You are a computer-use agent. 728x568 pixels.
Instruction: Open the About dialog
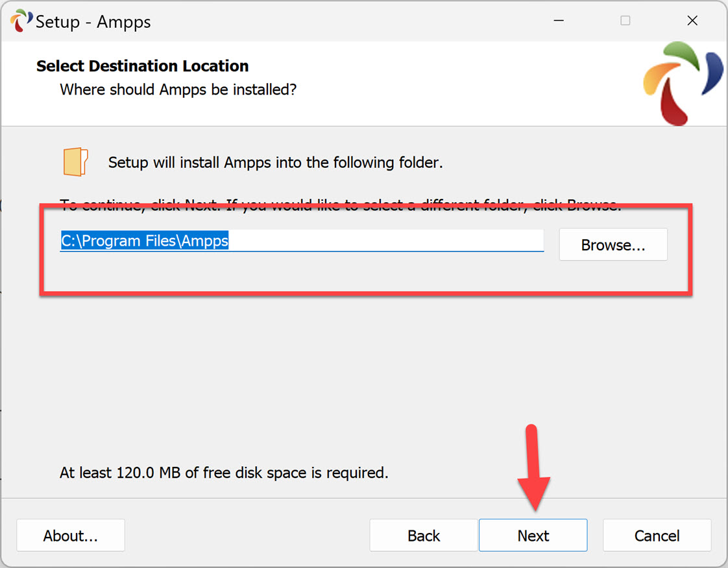[70, 535]
